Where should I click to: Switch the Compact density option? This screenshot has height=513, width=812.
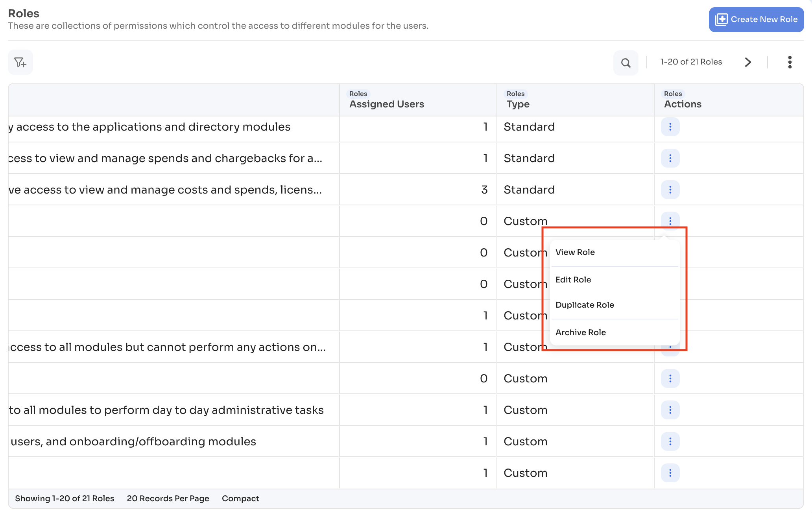[240, 498]
